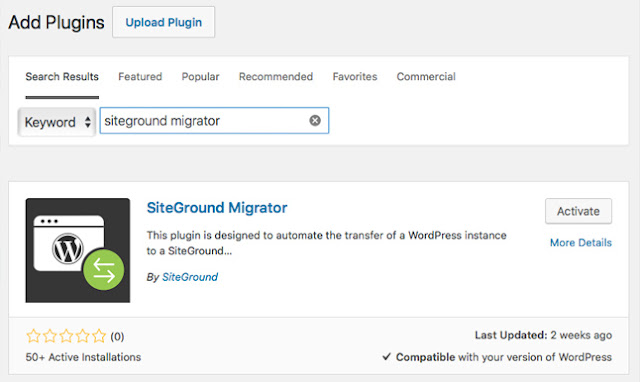Viewport: 640px width, 382px height.
Task: Click the first rating star
Action: tap(33, 336)
